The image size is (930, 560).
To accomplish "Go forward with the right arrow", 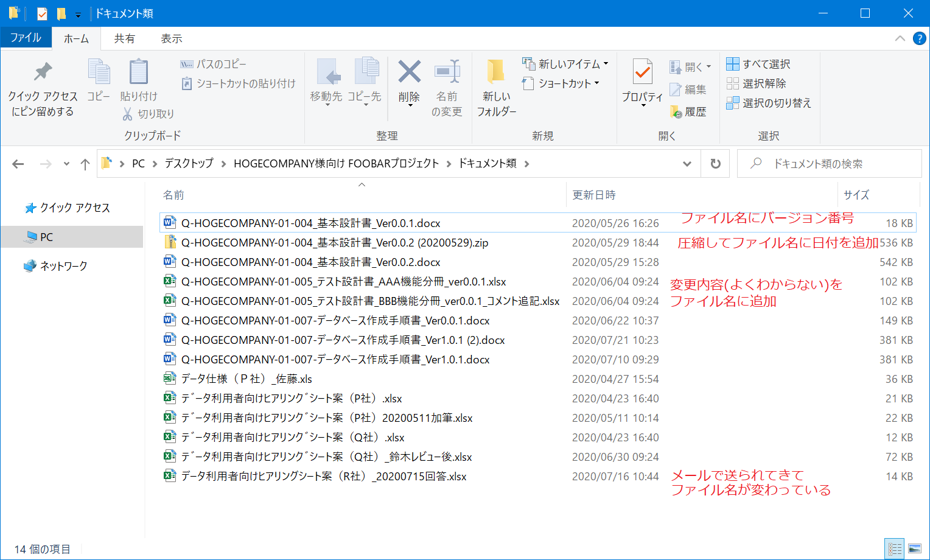I will [46, 164].
